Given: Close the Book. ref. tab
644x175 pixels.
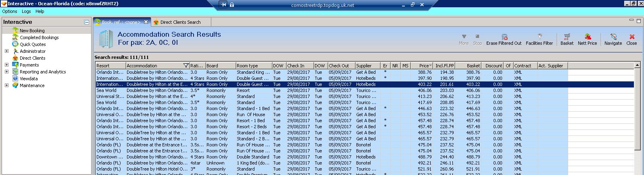Looking at the screenshot, I should 146,22.
